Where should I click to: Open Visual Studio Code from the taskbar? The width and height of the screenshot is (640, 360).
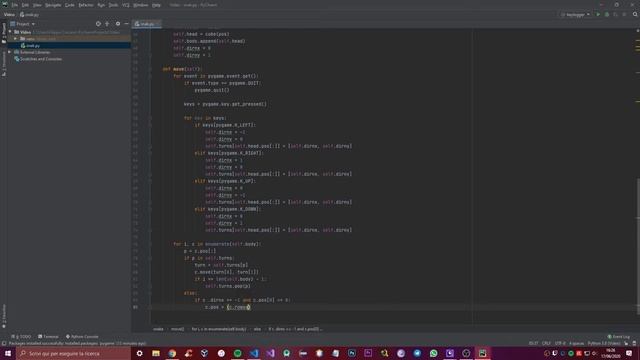254,353
